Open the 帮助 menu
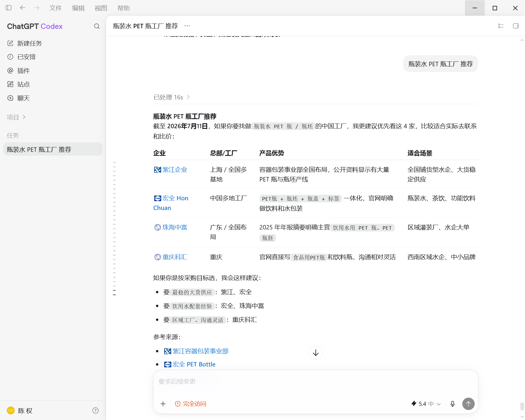 124,8
